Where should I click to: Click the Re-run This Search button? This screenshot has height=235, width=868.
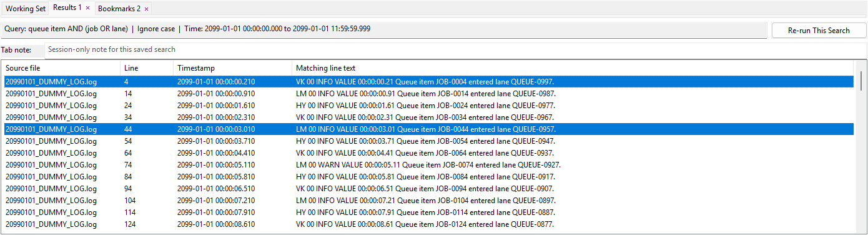(819, 30)
